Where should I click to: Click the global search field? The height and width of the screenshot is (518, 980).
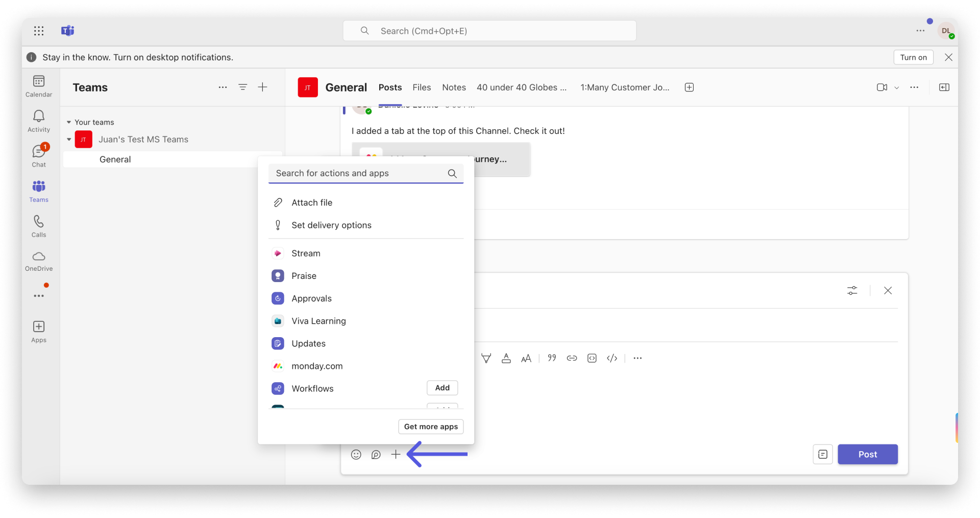489,31
